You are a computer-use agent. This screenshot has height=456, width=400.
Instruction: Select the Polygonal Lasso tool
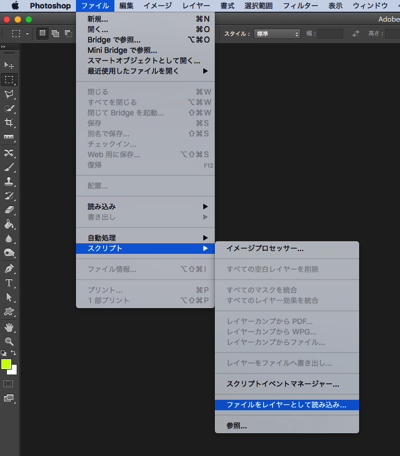tap(9, 94)
